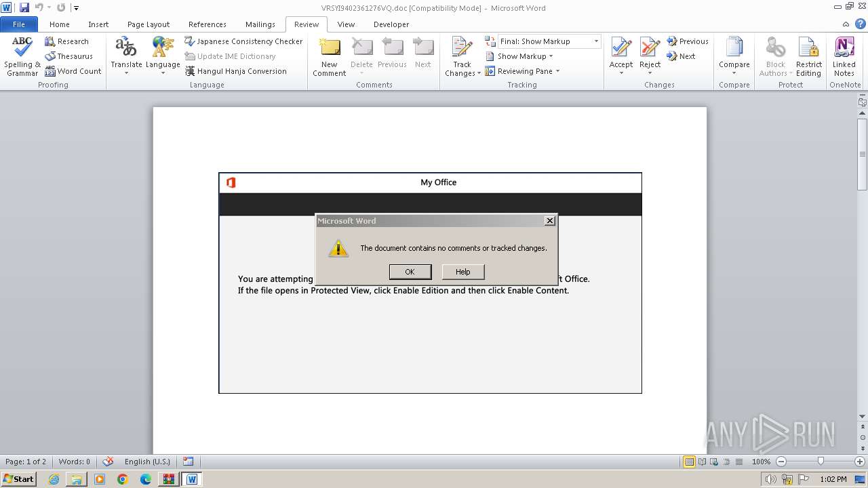868x488 pixels.
Task: Open Google Chrome from taskbar
Action: [123, 479]
